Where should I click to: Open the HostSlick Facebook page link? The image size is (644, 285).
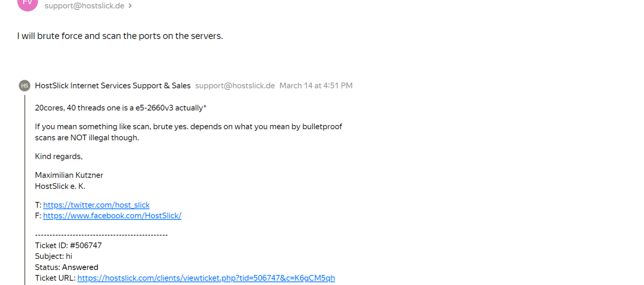tap(112, 216)
